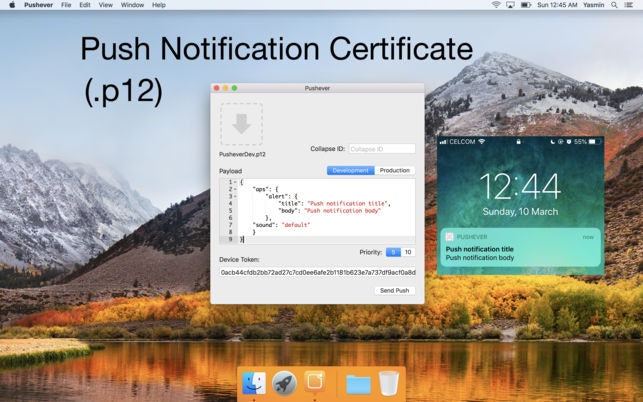View the battery status icon
The width and height of the screenshot is (643, 402).
click(526, 5)
